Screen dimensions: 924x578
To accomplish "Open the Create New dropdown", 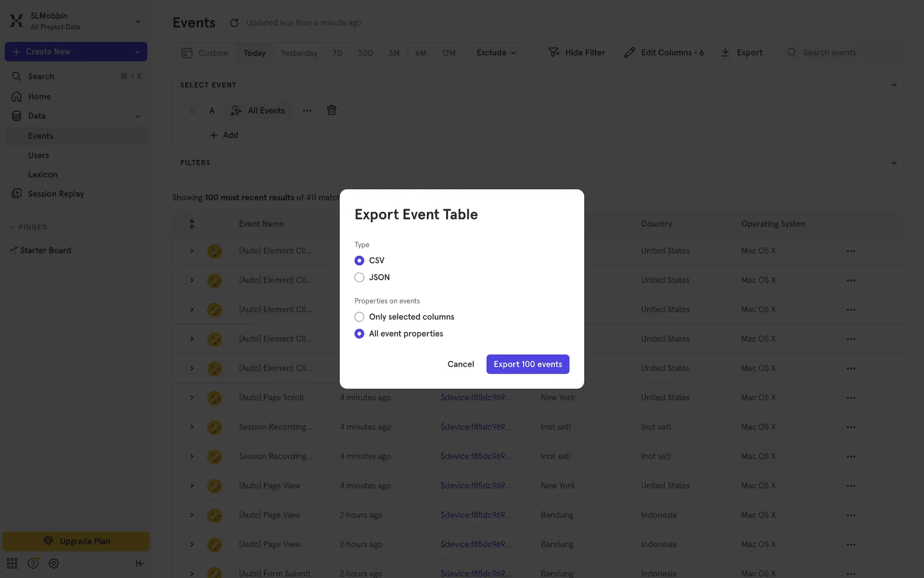I will [x=138, y=52].
